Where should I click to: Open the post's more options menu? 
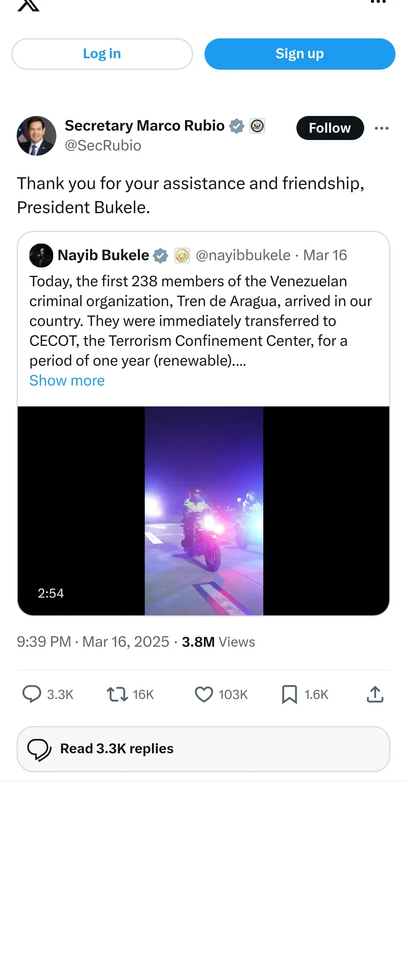pos(381,128)
